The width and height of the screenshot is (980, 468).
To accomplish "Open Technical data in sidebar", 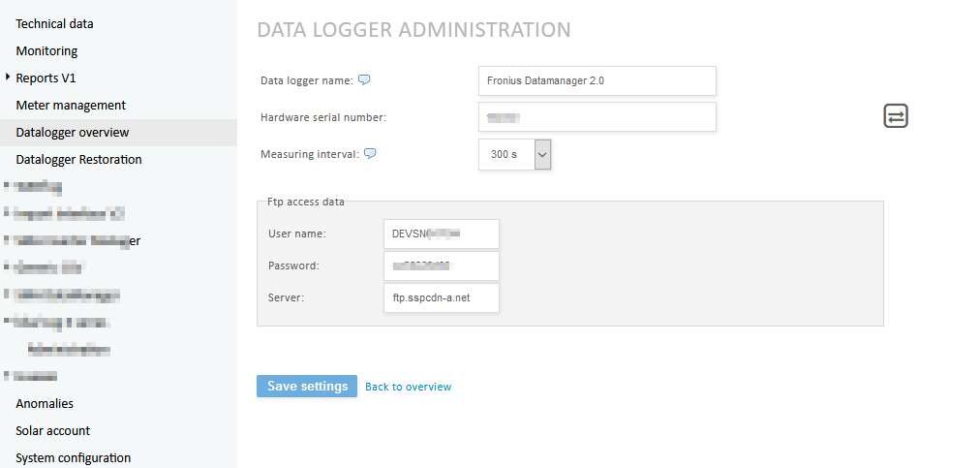I will (54, 23).
